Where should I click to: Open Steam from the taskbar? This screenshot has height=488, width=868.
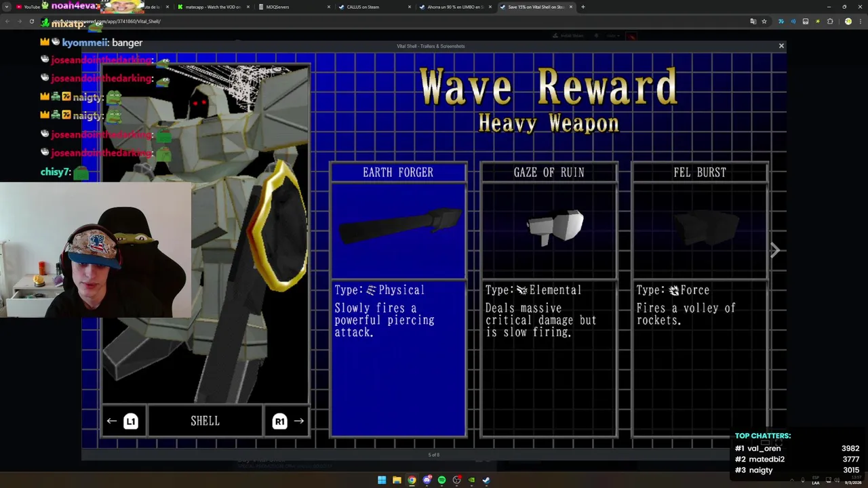click(486, 480)
